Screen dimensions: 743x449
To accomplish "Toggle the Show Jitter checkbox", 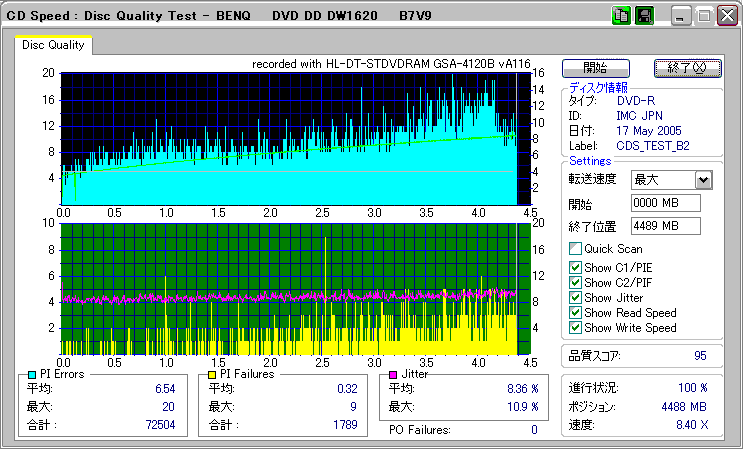I will 575,297.
